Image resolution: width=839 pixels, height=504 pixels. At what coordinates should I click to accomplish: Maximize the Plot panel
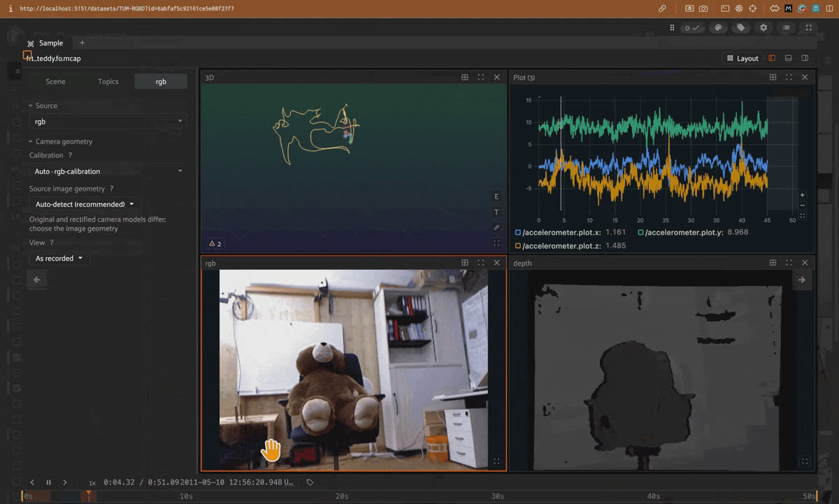click(x=789, y=78)
